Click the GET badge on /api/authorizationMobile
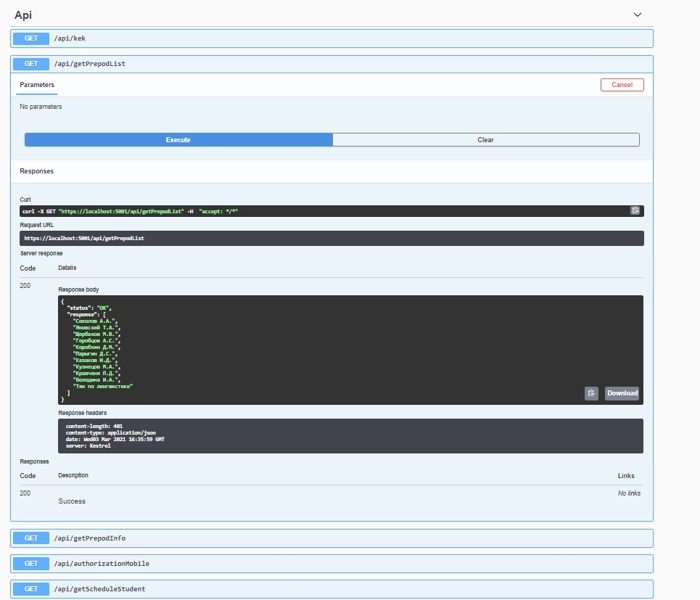 [x=30, y=563]
